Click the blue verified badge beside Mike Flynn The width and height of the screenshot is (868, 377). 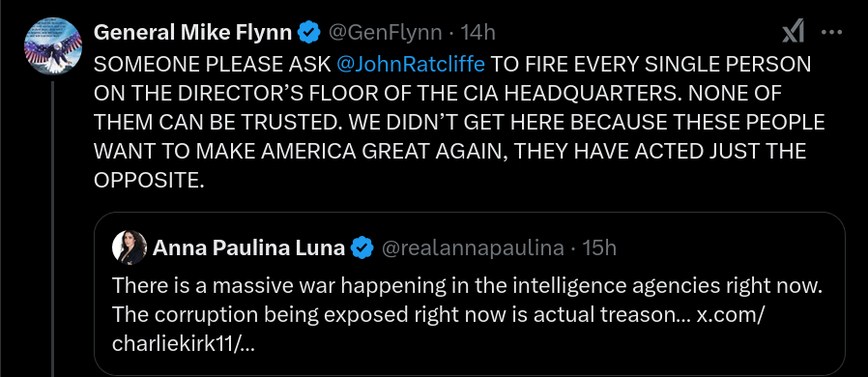pos(309,33)
